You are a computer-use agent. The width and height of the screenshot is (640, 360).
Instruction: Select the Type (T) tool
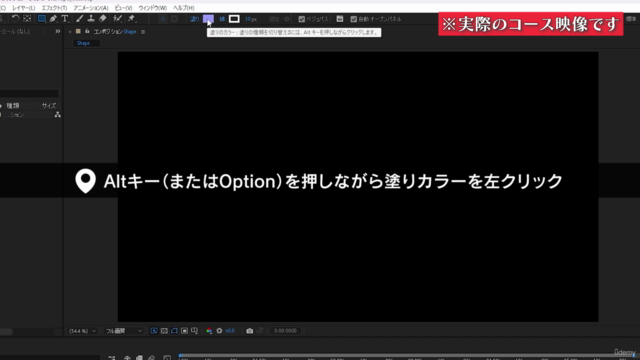click(65, 18)
